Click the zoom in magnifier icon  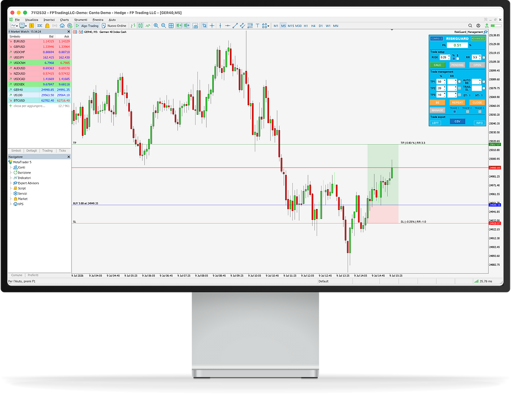(x=156, y=26)
